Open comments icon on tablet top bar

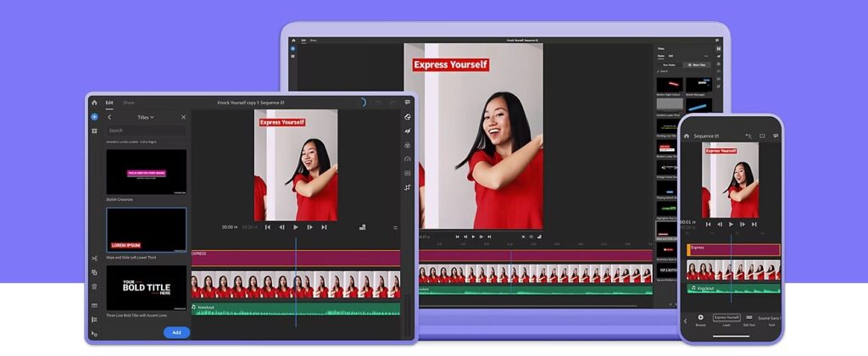408,103
